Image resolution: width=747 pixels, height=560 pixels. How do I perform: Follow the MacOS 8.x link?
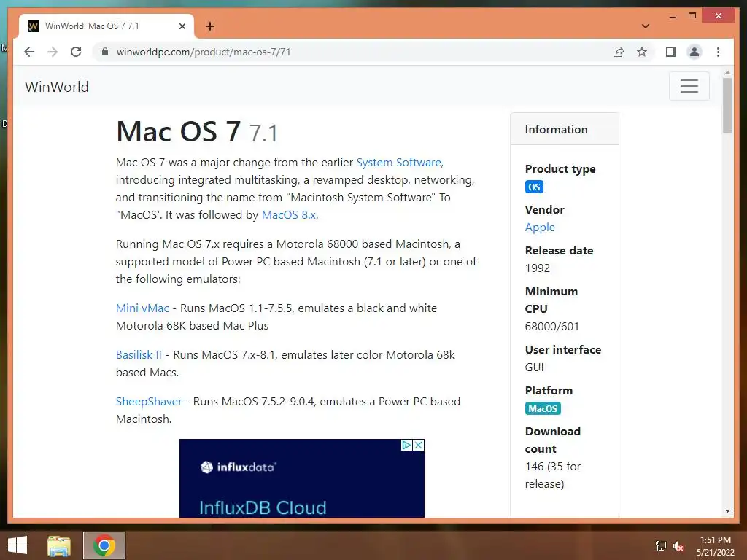(x=289, y=215)
